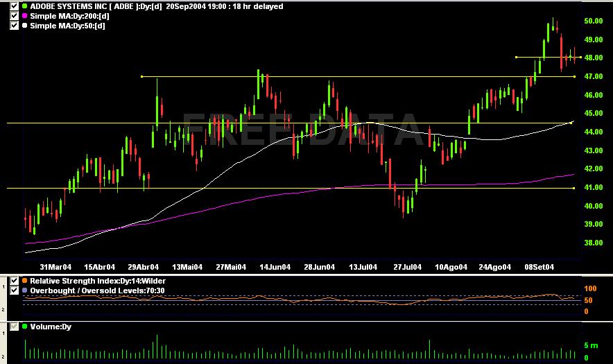Click the 27Jul04 date axis label
This screenshot has width=613, height=364.
click(407, 267)
